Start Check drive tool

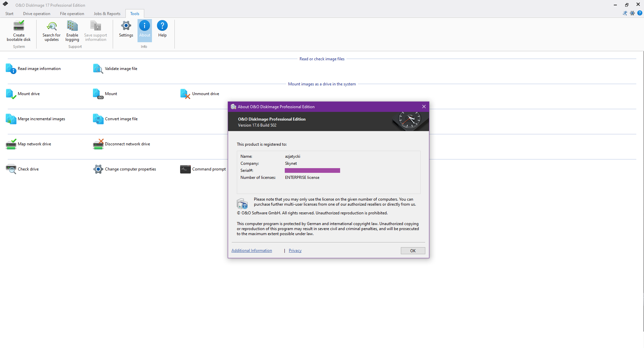point(22,169)
